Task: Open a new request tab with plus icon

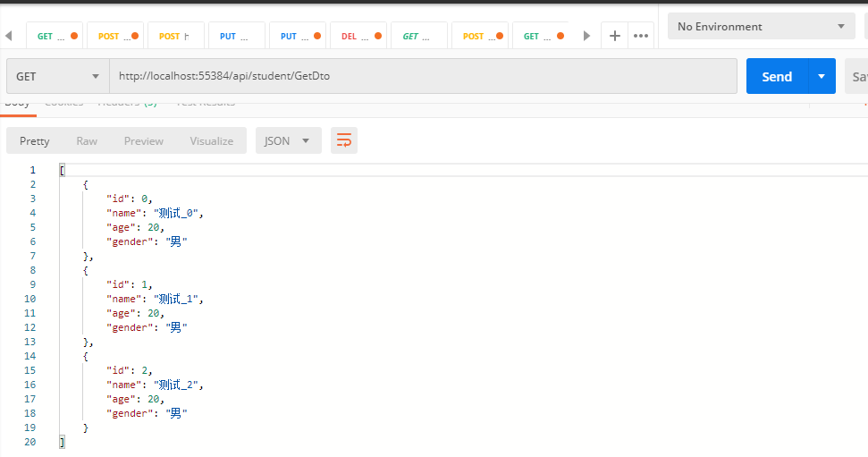Action: pos(614,36)
